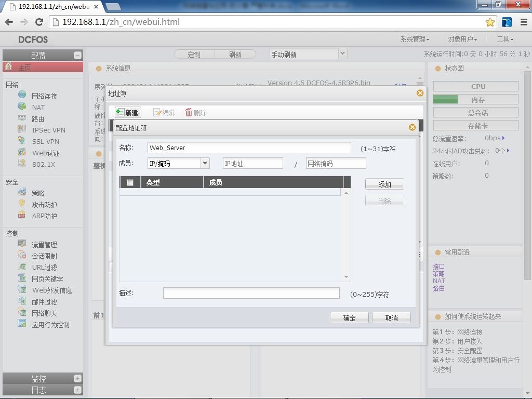
Task: Click the 主页 home icon
Action: tap(8, 66)
